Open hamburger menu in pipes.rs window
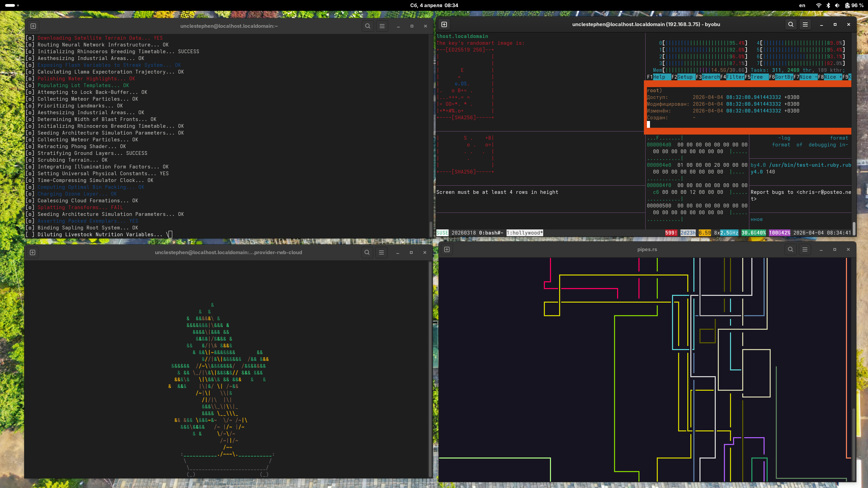This screenshot has width=868, height=488. tap(805, 249)
